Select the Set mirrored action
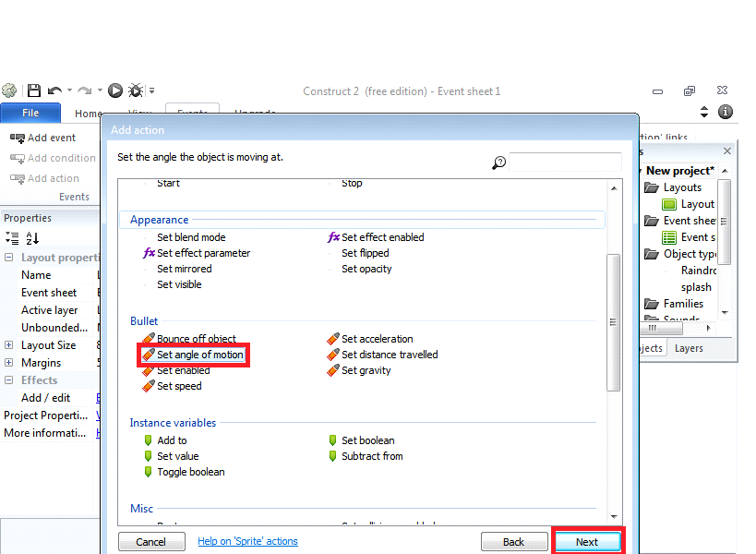756x554 pixels. click(x=185, y=269)
